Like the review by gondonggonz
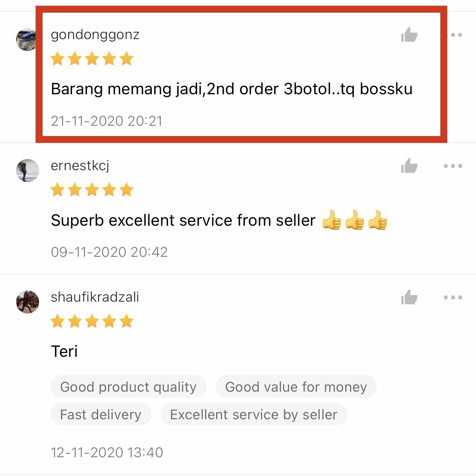The image size is (476, 476). coord(409,35)
